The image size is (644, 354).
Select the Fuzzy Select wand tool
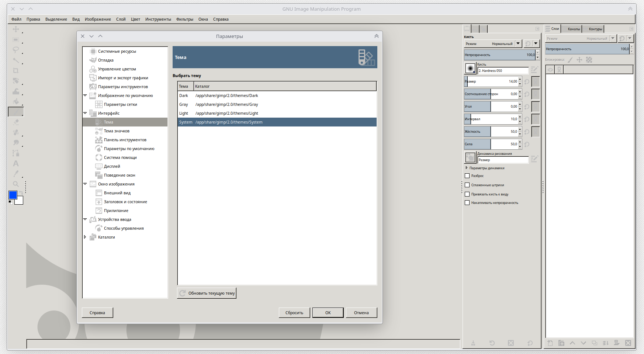coord(16,60)
